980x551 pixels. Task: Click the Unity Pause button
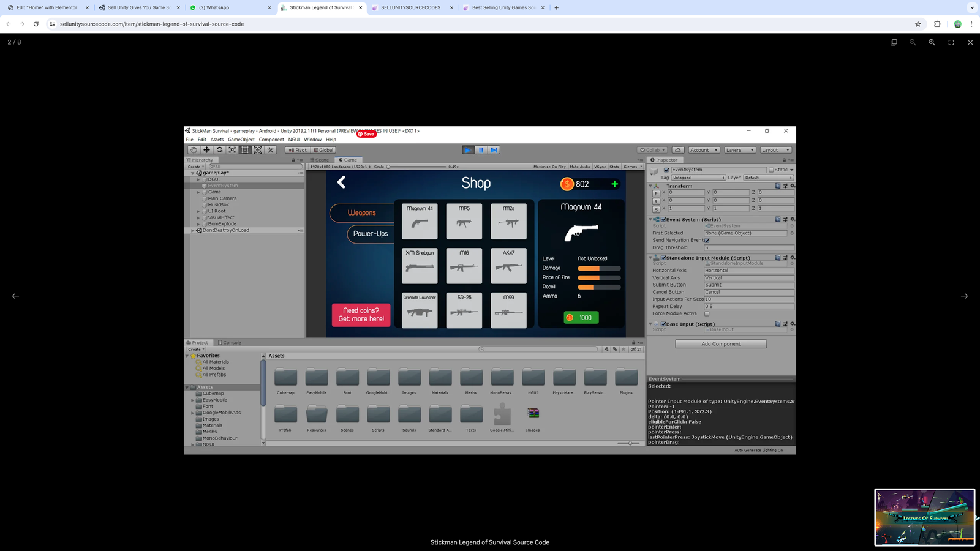pos(481,150)
